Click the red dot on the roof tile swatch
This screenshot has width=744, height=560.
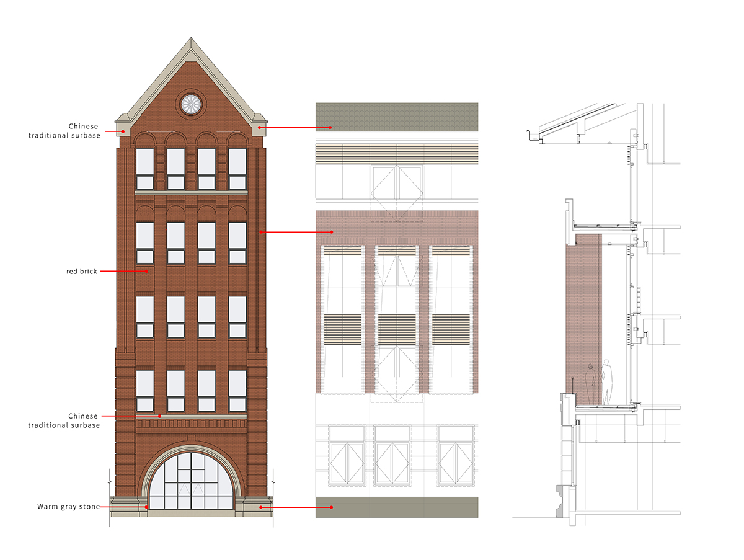(332, 128)
